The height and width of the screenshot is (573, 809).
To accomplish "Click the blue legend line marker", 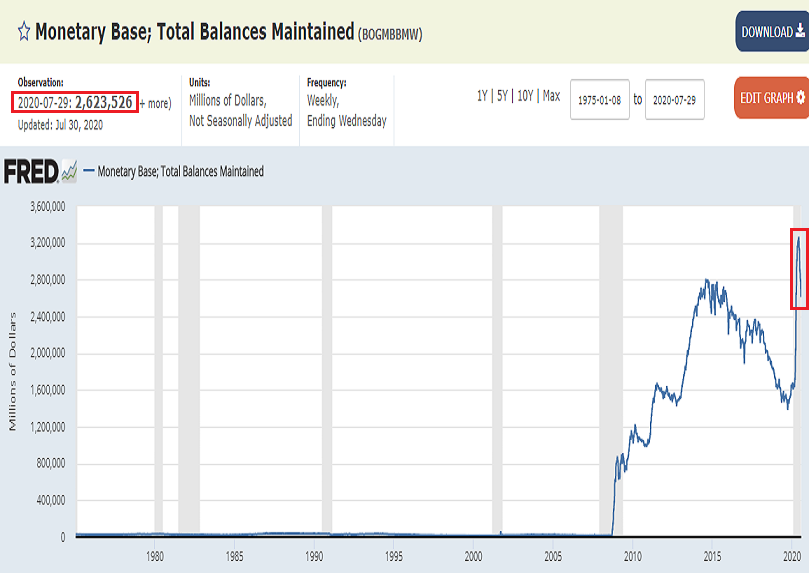I will [x=89, y=172].
